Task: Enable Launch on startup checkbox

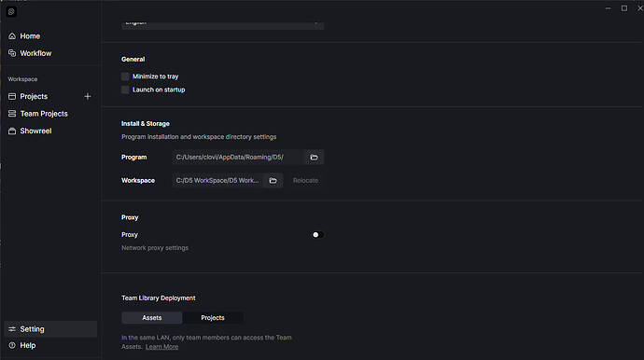Action: [x=125, y=90]
